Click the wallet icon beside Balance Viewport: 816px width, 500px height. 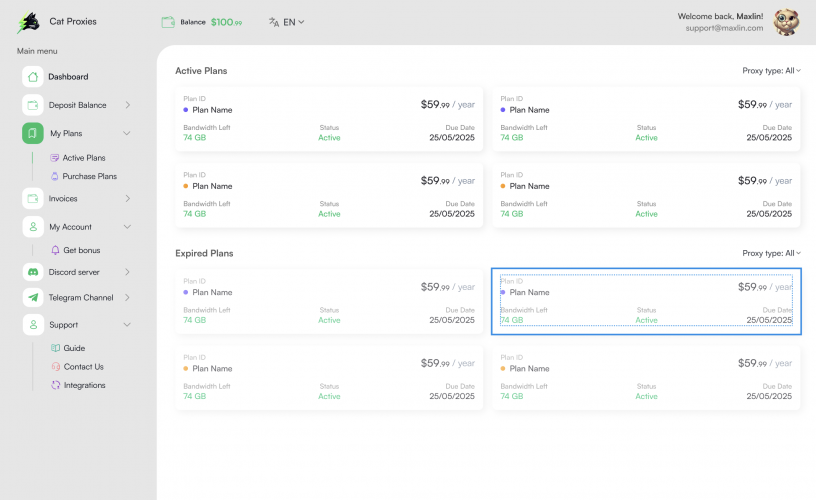click(168, 22)
